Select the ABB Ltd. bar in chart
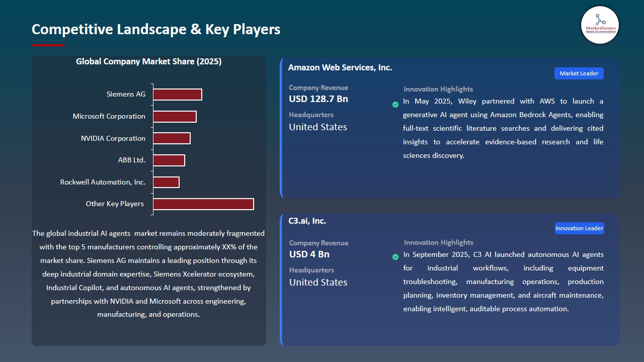Screen dimensions: 644x362 pyautogui.click(x=169, y=160)
